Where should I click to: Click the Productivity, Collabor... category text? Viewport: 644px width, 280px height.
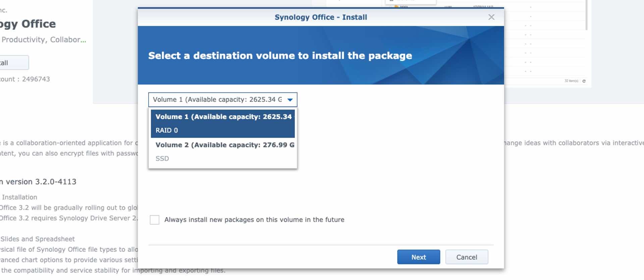click(44, 40)
